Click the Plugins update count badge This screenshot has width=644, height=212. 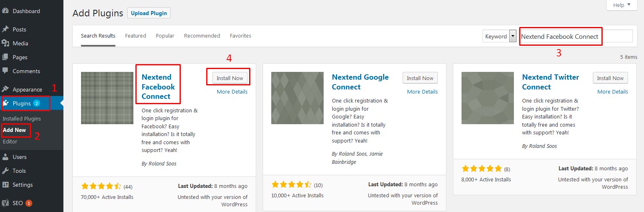click(x=36, y=103)
